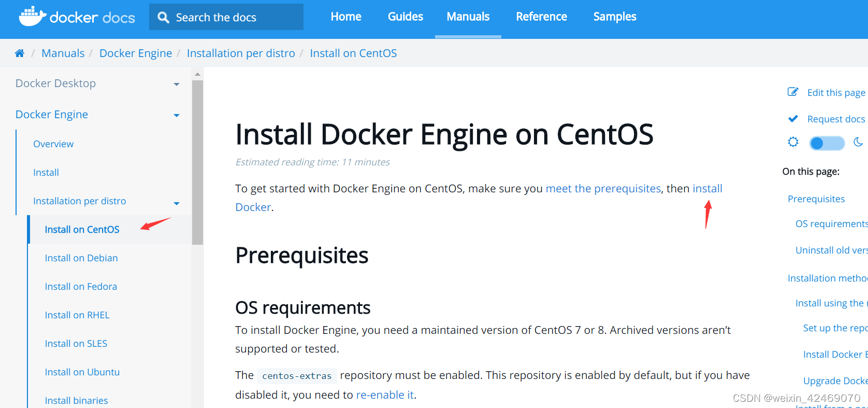
Task: Jump to Prerequisites in page contents
Action: 816,199
